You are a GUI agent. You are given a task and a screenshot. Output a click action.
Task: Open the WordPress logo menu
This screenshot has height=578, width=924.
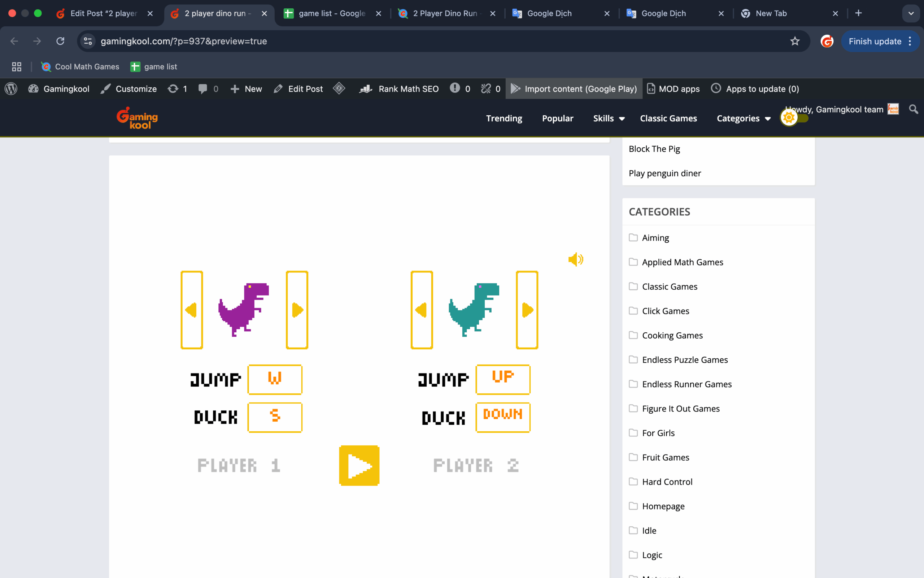point(11,89)
